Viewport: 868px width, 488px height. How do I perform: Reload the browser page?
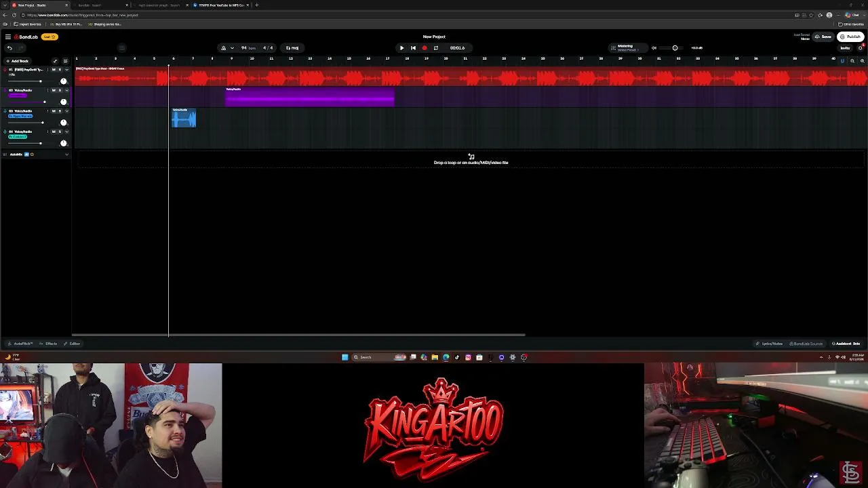pos(14,15)
